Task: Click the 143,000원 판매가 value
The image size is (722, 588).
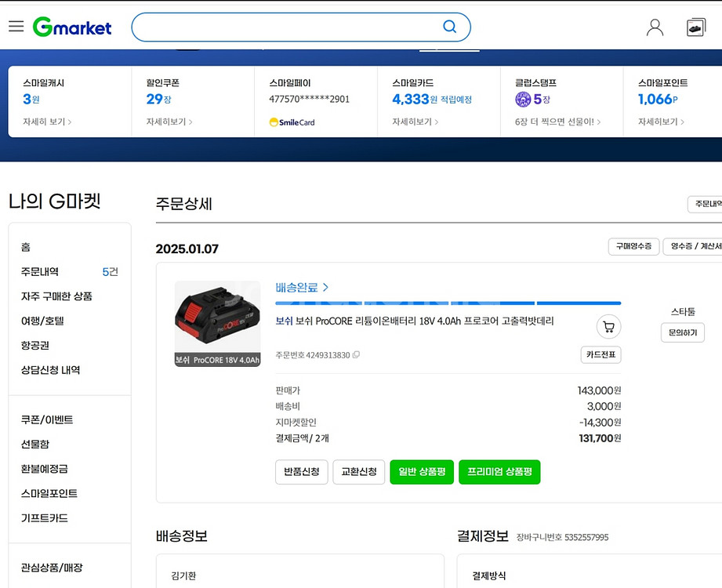Action: tap(599, 390)
